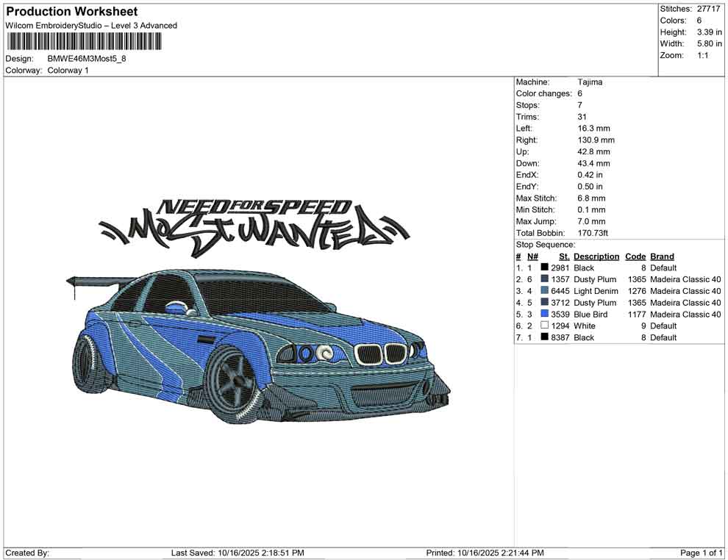The height and width of the screenshot is (560, 728).
Task: Click the Up value 42.8 mm
Action: pos(594,151)
